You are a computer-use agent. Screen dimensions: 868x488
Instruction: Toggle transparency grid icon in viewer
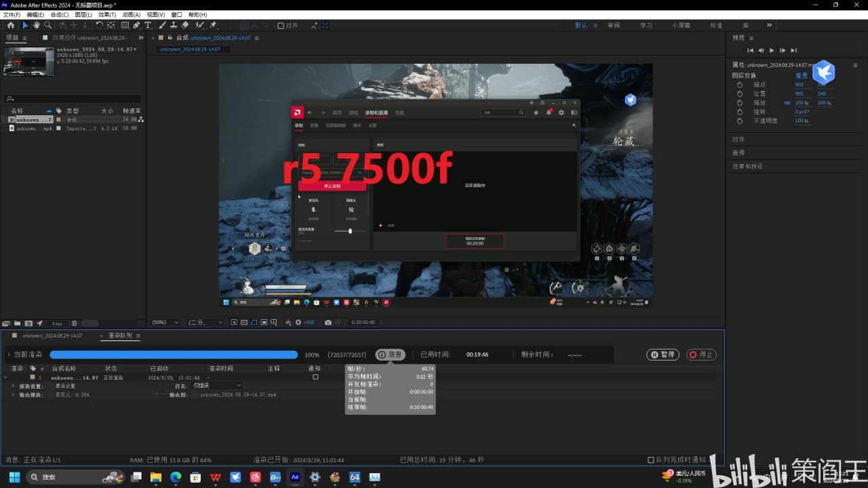[x=244, y=323]
